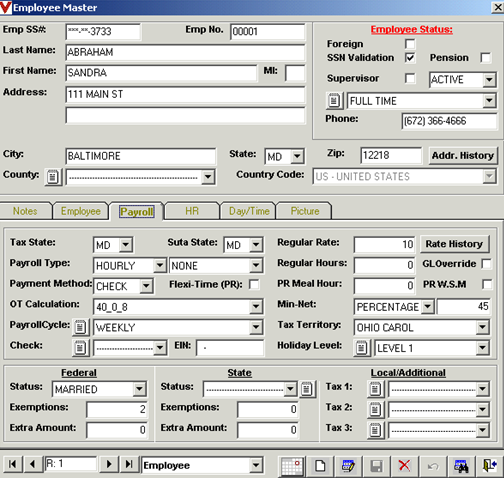This screenshot has height=478, width=504.
Task: Switch to the Picture tab
Action: [x=305, y=211]
